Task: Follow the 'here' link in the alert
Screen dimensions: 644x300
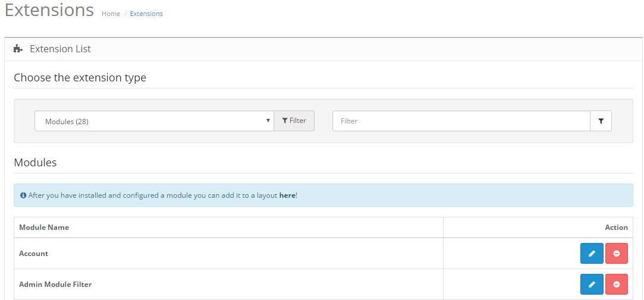Action: point(287,195)
